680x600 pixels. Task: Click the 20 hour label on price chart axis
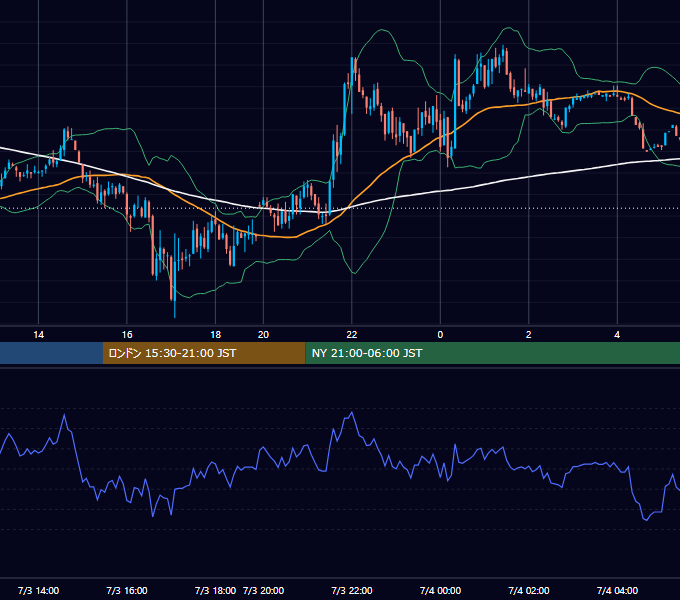tap(263, 335)
